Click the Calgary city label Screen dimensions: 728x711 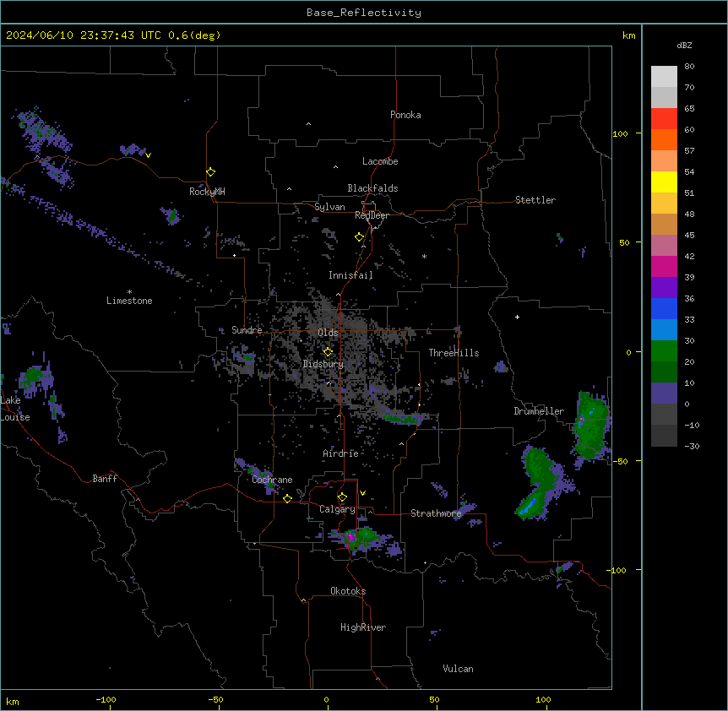[x=337, y=509]
